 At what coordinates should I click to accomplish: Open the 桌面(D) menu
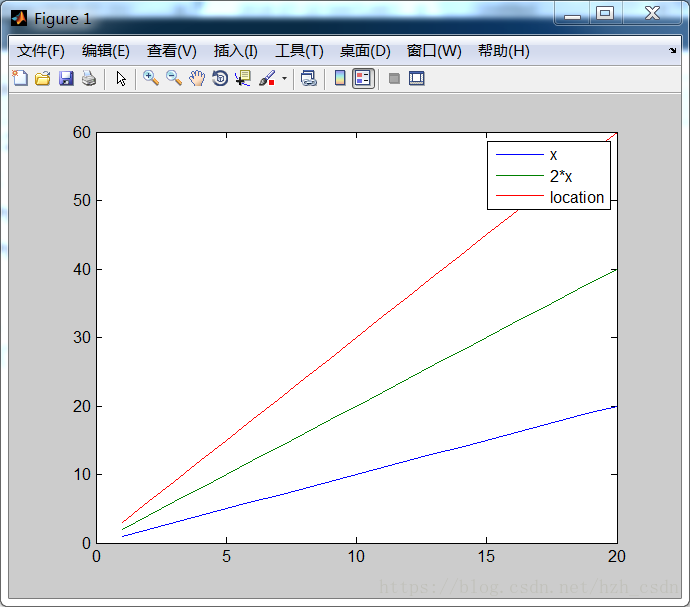[x=365, y=51]
